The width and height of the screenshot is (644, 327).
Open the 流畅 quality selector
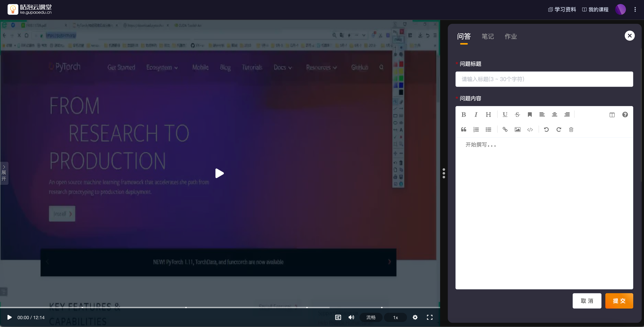(x=371, y=317)
